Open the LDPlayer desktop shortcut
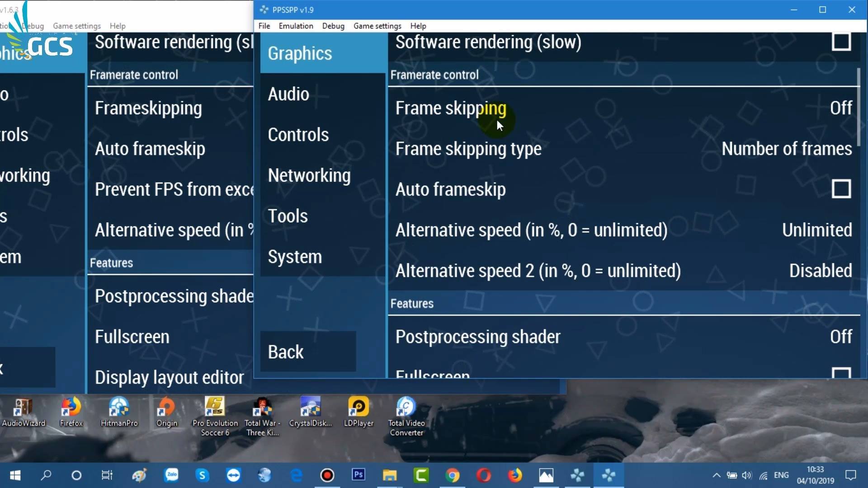Image resolution: width=868 pixels, height=488 pixels. 359,412
